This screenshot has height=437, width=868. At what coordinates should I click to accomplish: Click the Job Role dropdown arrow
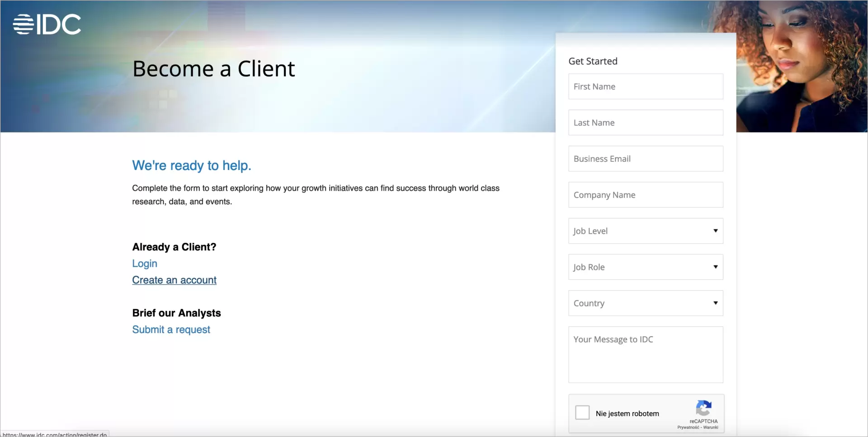[x=716, y=267]
